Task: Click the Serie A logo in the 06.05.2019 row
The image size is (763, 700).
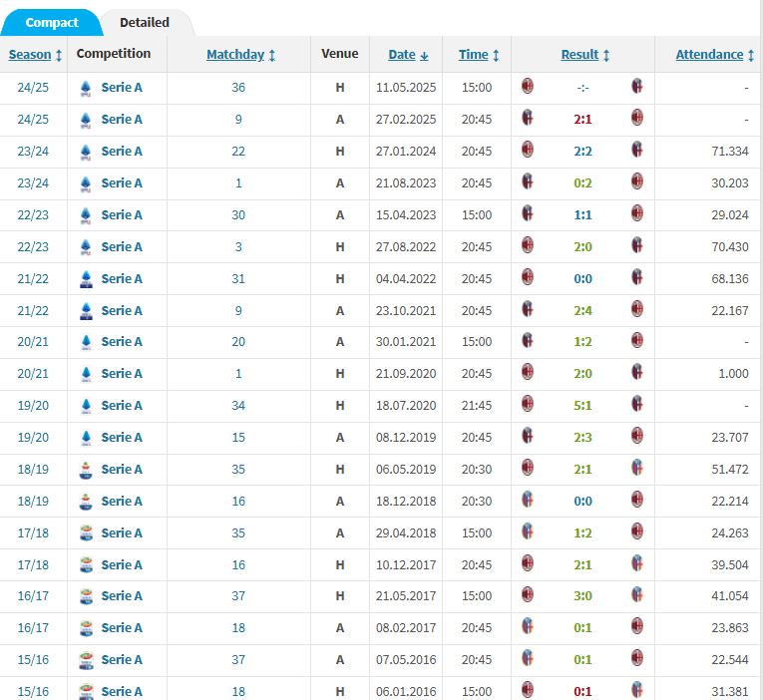Action: tap(86, 470)
